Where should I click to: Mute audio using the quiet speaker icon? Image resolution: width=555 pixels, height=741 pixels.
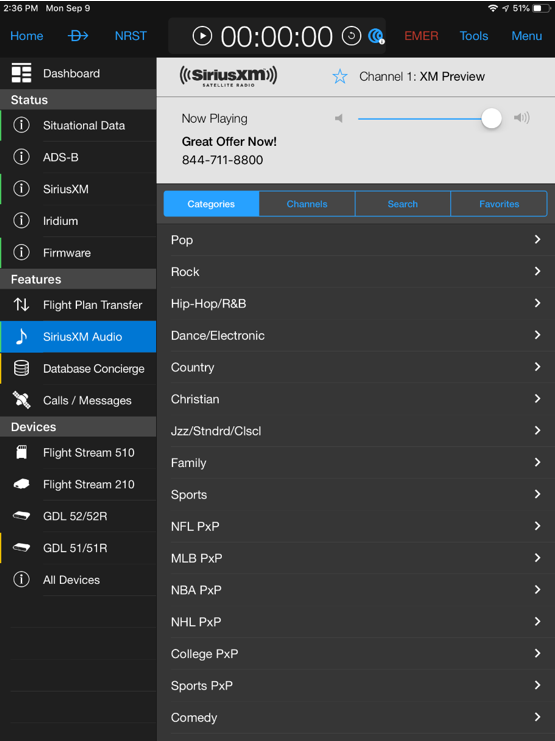coord(338,118)
